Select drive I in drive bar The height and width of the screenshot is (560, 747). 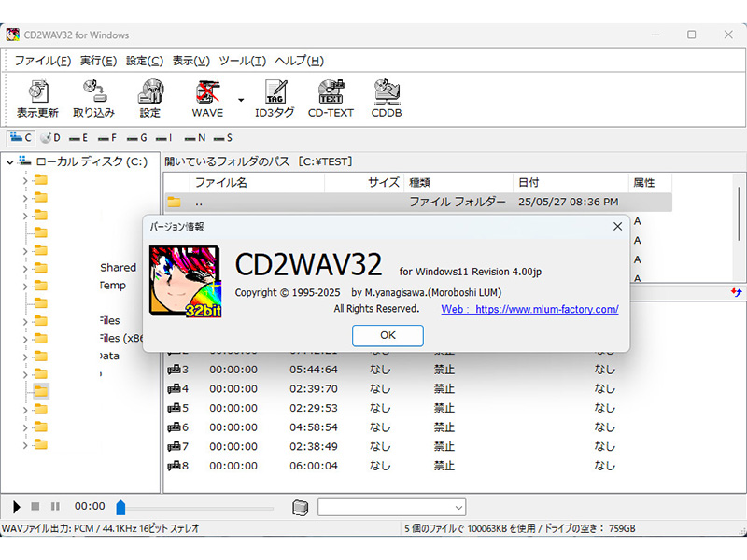coord(164,138)
